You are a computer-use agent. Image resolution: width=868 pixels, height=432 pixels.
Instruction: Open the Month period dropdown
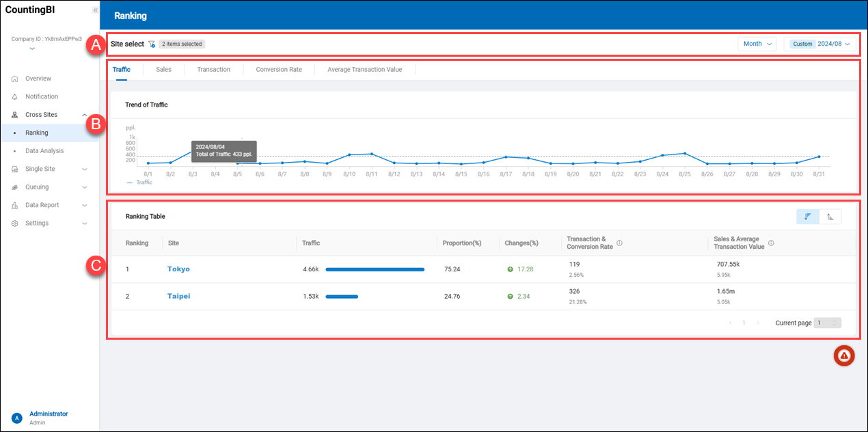pyautogui.click(x=757, y=44)
